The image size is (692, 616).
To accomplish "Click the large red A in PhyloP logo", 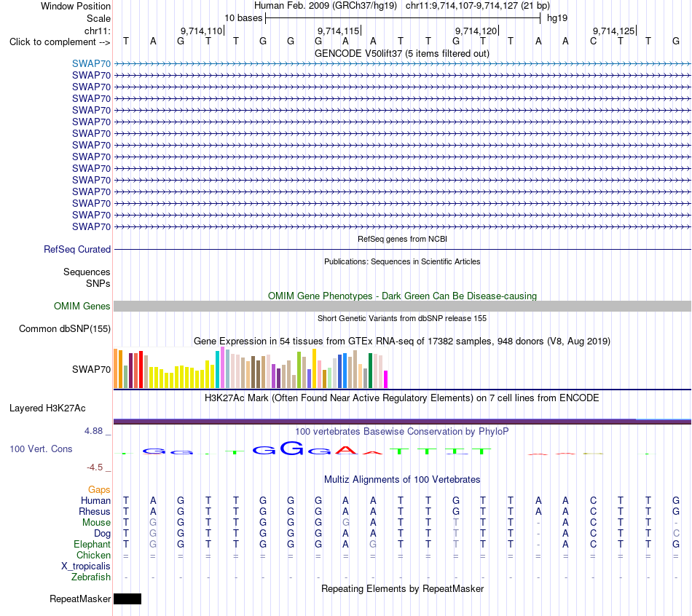I will point(346,450).
